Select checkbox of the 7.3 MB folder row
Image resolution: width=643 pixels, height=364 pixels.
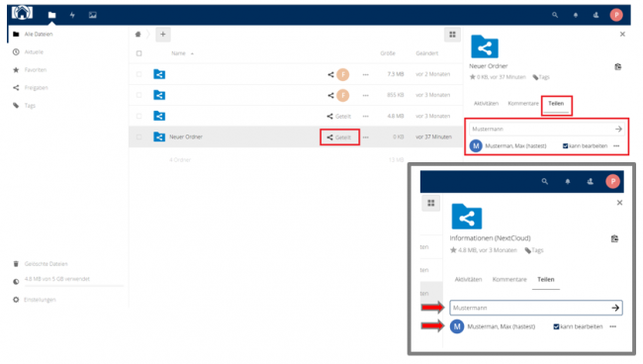139,74
